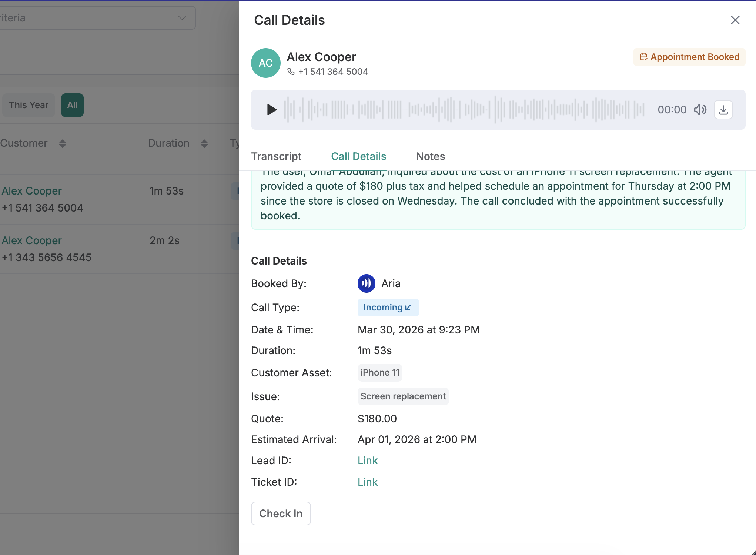Click the Aria agent voice icon

pyautogui.click(x=366, y=283)
